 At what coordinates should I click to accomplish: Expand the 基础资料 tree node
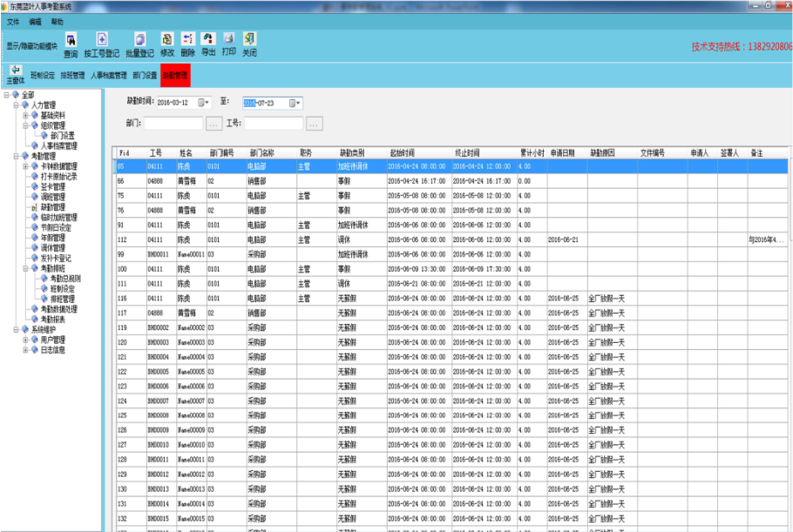(x=25, y=115)
